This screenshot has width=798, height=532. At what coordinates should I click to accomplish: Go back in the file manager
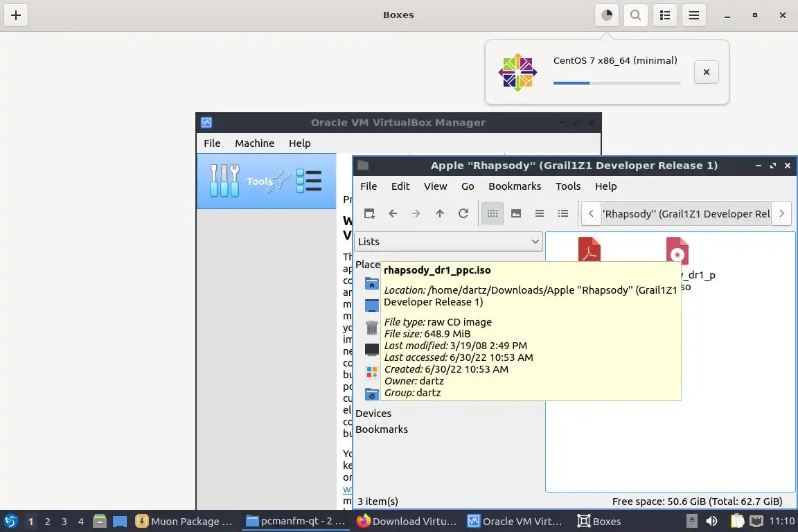click(392, 214)
